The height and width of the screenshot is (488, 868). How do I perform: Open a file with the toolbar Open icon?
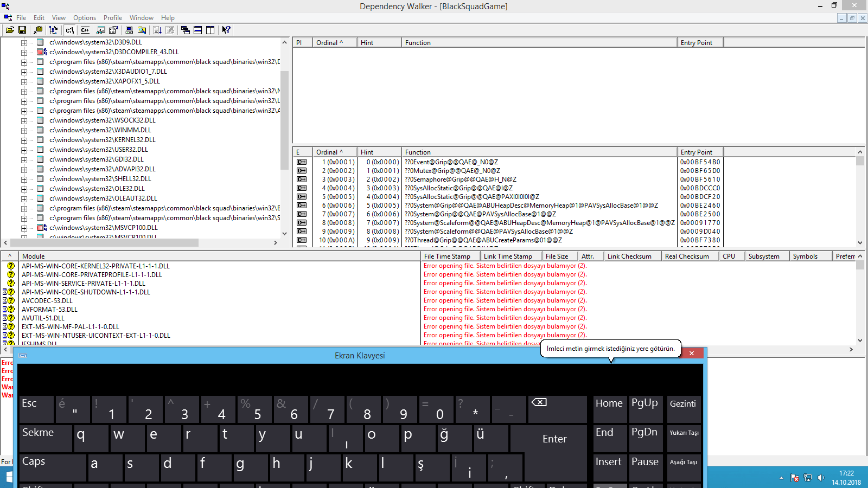[x=10, y=30]
